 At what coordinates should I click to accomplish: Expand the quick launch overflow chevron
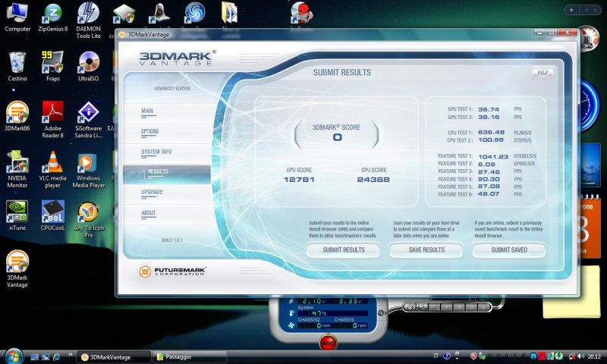click(x=71, y=354)
